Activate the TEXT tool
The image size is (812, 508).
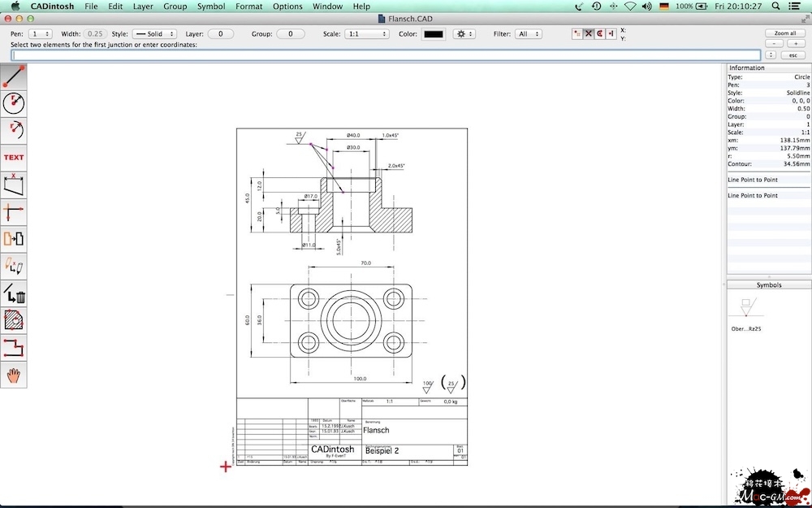pos(14,158)
